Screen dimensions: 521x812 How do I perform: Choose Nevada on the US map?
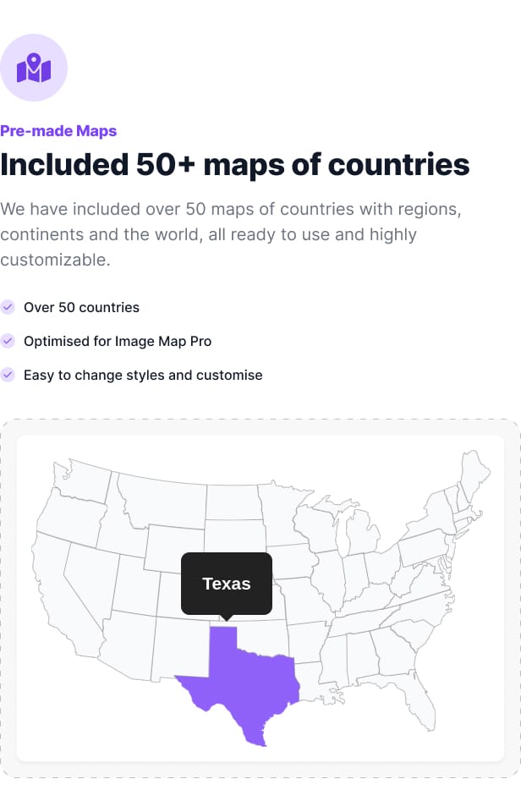point(93,575)
